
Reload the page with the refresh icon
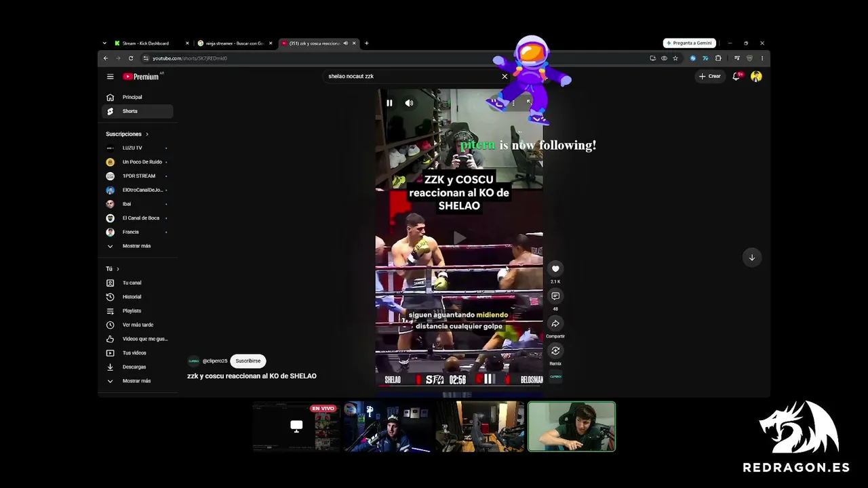pos(131,58)
